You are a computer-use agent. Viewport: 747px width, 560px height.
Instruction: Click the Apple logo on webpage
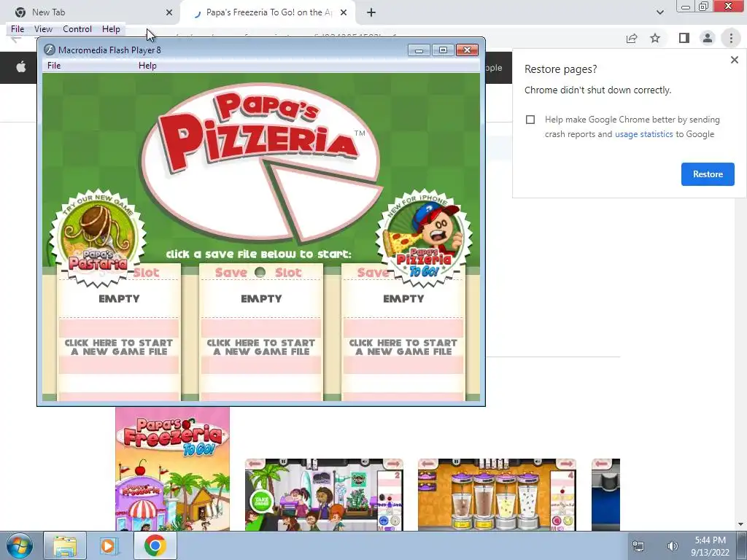point(21,67)
